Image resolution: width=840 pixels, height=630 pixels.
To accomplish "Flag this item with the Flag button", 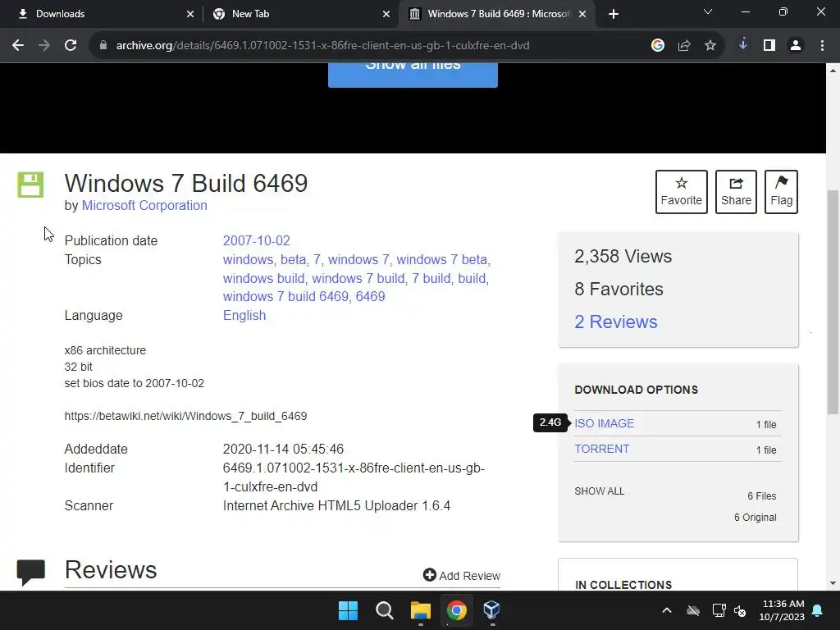I will [781, 192].
